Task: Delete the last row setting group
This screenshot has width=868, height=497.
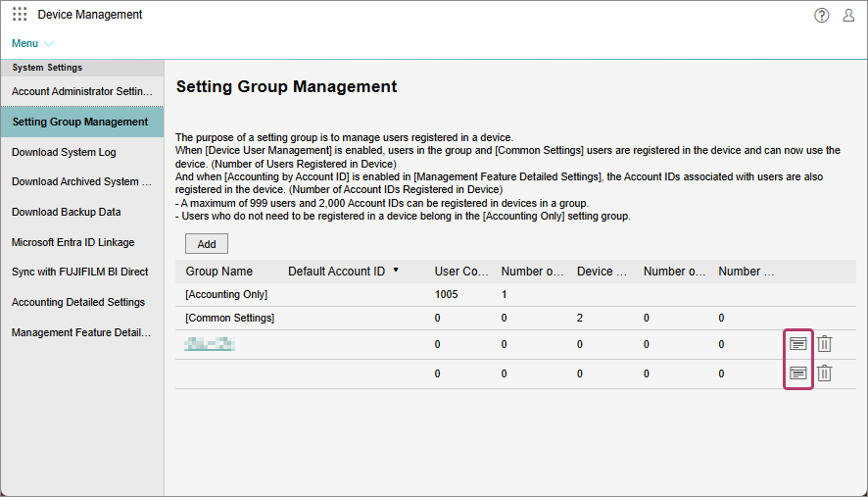Action: [x=825, y=373]
